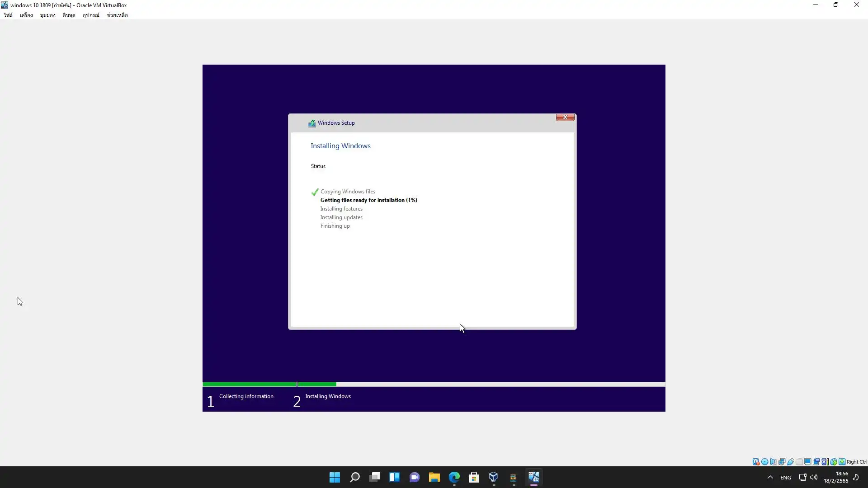
Task: Click the ENG language indicator
Action: [785, 478]
